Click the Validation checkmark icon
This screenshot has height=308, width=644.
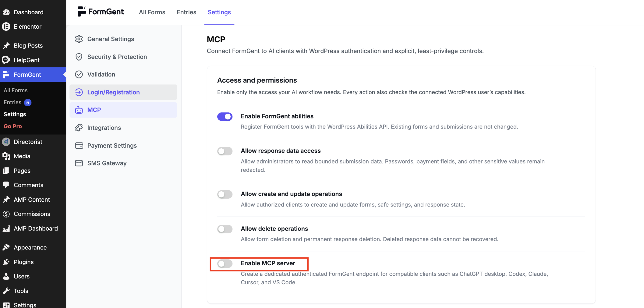tap(79, 74)
